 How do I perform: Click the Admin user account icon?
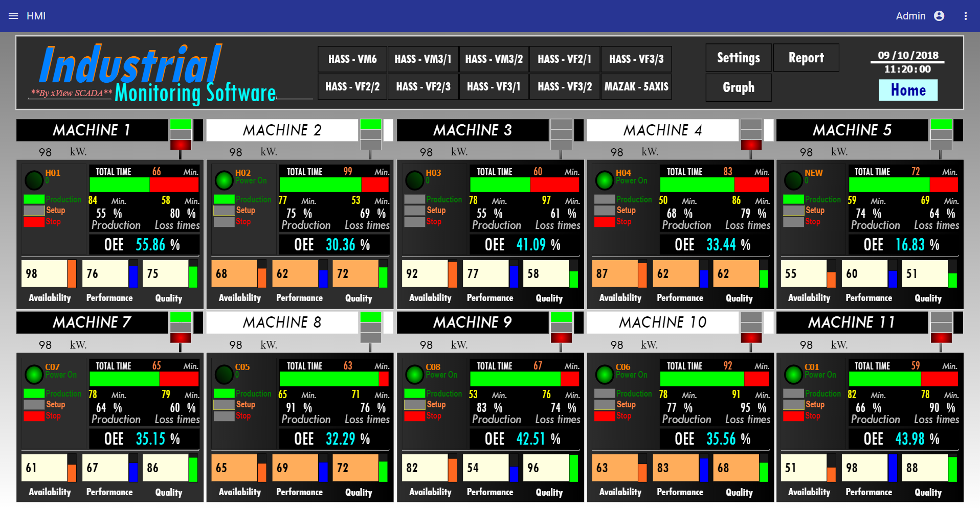[x=939, y=16]
